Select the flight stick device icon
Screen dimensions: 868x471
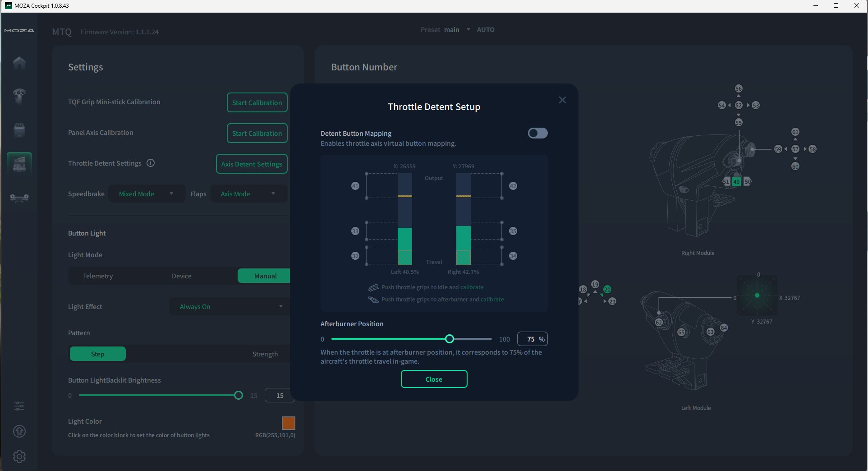point(19,96)
